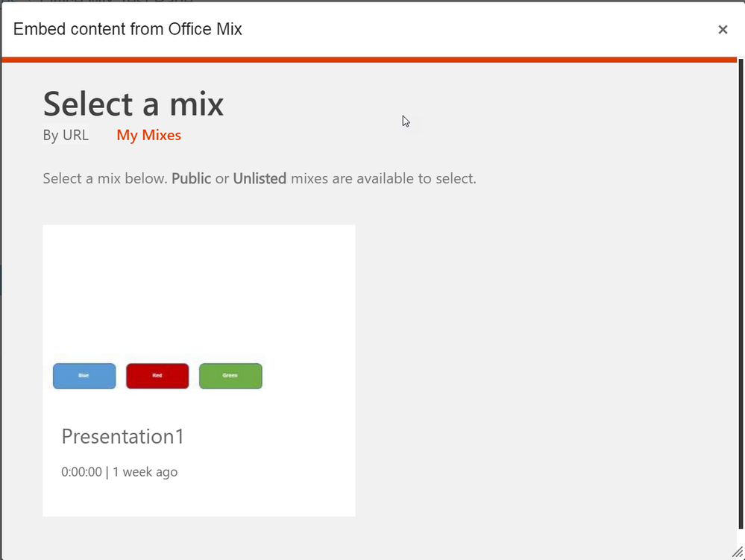The height and width of the screenshot is (560, 745).
Task: Click the "Embed content from Office Mix" title
Action: click(128, 30)
